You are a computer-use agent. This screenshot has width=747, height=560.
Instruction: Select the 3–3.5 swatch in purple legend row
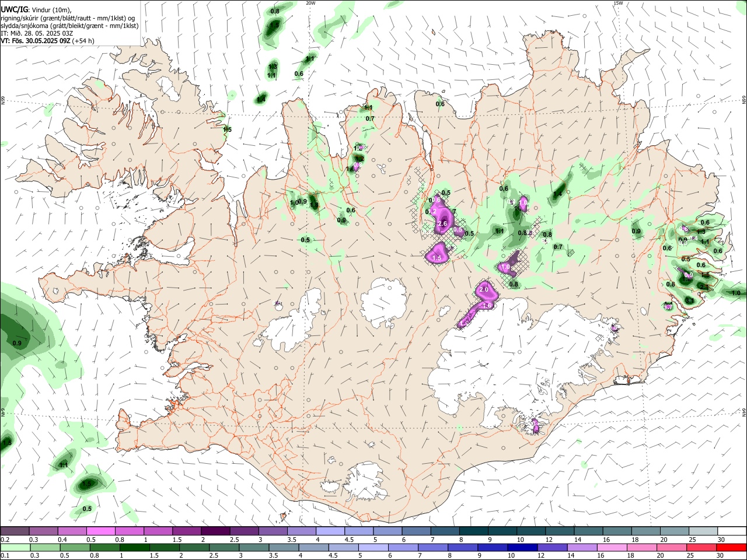[273, 531]
